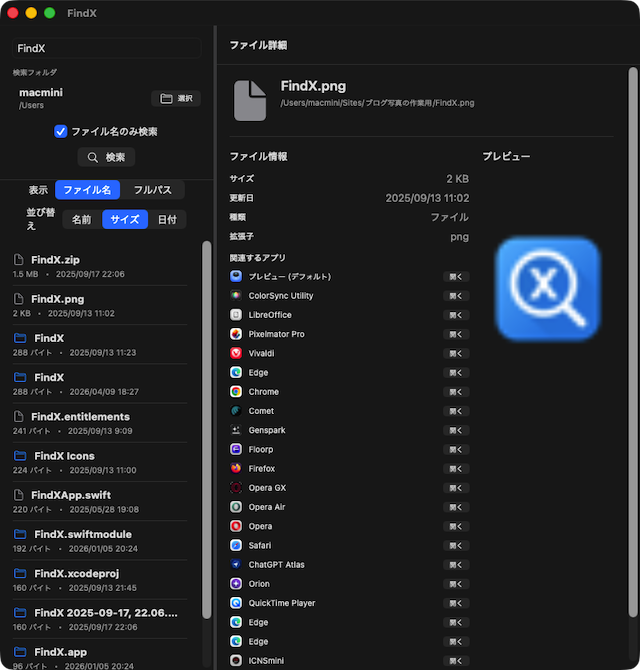
Task: Sort results by 名前
Action: coord(81,219)
